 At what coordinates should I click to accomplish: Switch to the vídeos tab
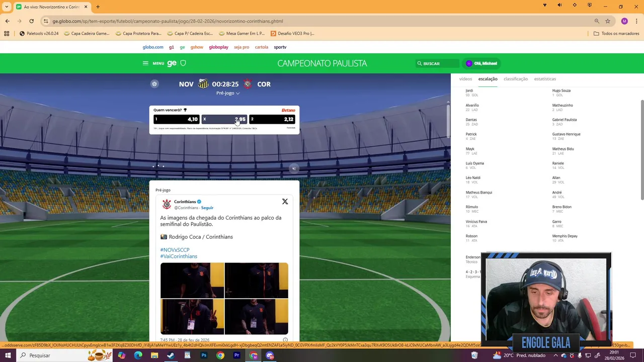coord(465,79)
